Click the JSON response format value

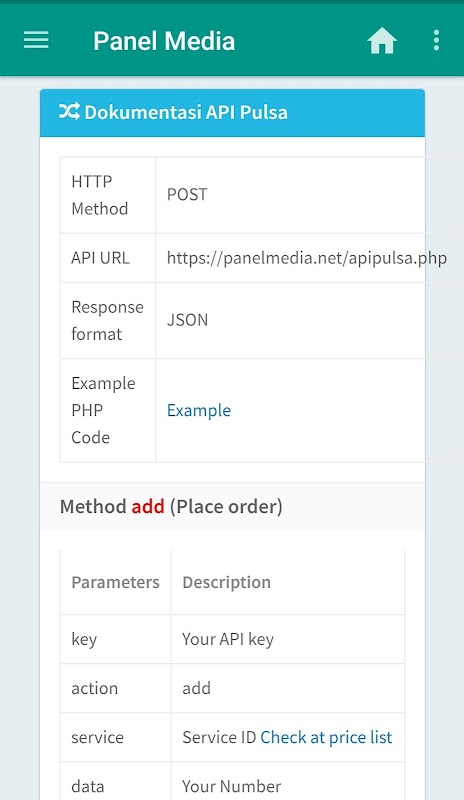(x=187, y=320)
